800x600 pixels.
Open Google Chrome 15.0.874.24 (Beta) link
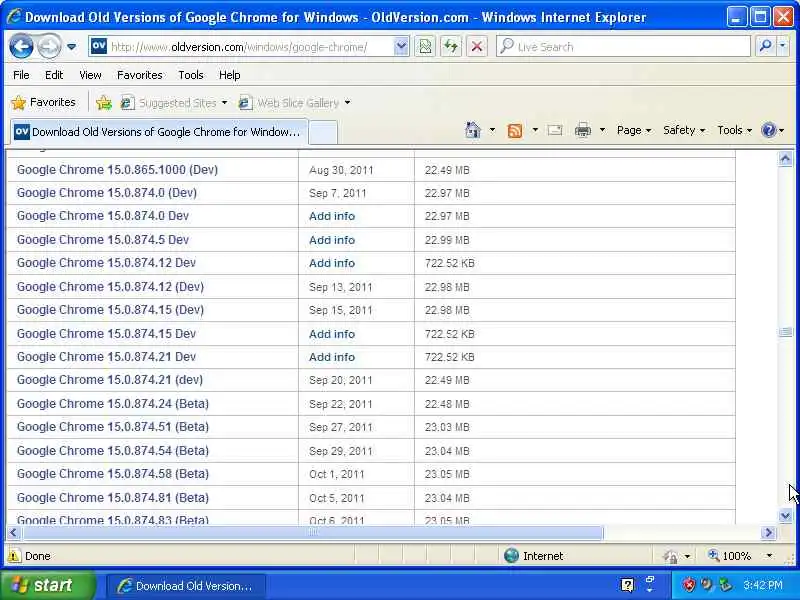[113, 404]
